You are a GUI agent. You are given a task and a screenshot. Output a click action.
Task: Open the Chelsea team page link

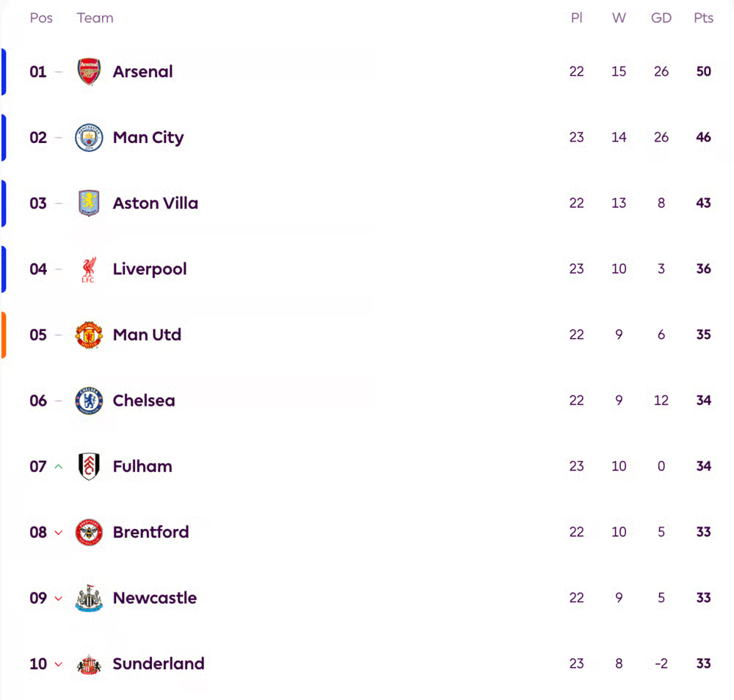144,401
